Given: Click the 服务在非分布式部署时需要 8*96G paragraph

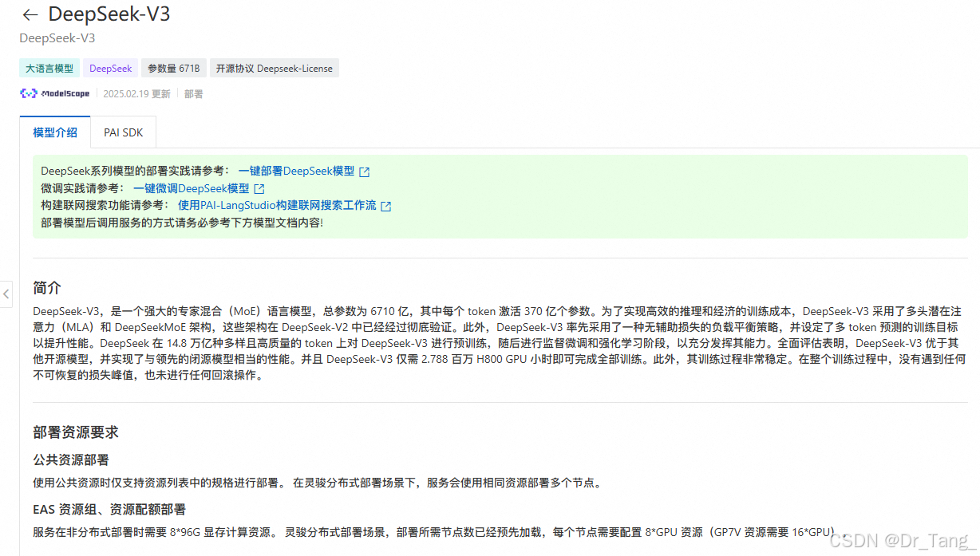Looking at the screenshot, I should pyautogui.click(x=439, y=532).
